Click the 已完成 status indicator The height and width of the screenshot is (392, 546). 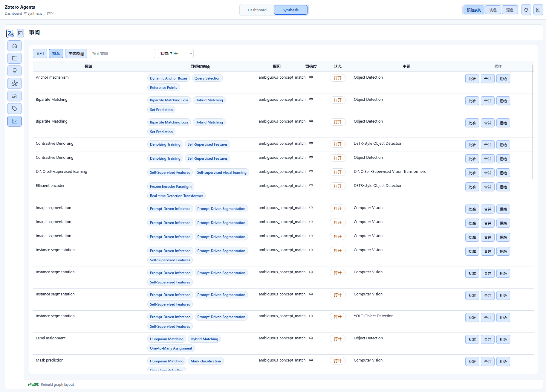coord(33,385)
